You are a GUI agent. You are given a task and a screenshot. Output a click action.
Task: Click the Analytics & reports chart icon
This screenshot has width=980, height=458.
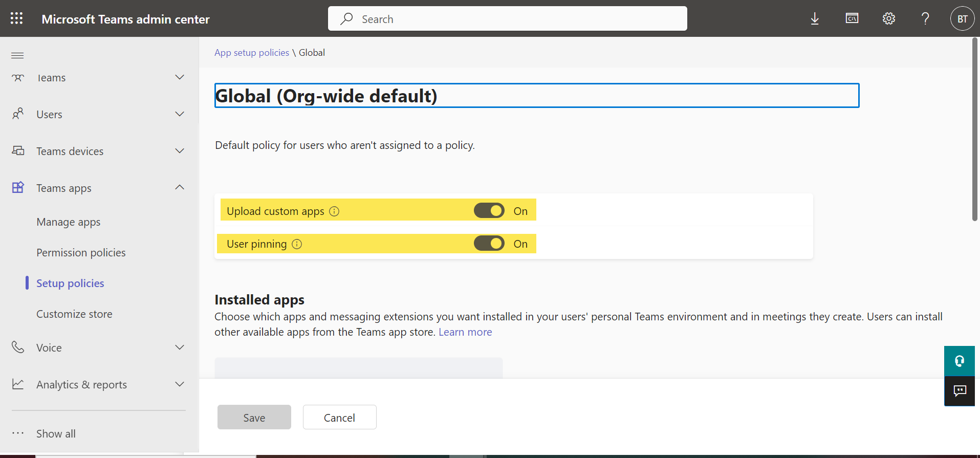pos(18,384)
